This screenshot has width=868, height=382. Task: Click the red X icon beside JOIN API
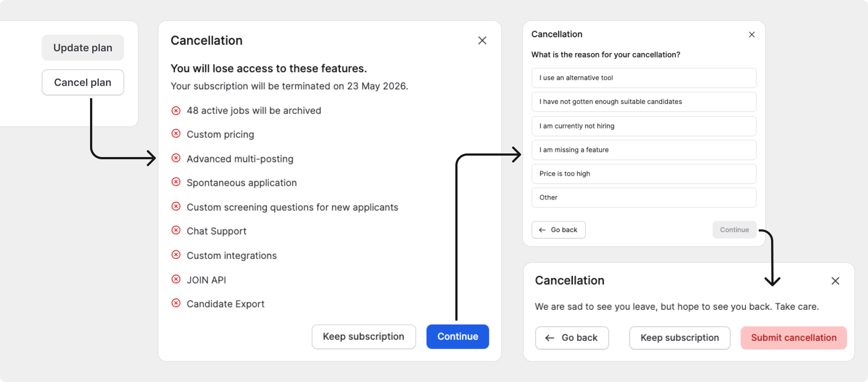tap(176, 279)
